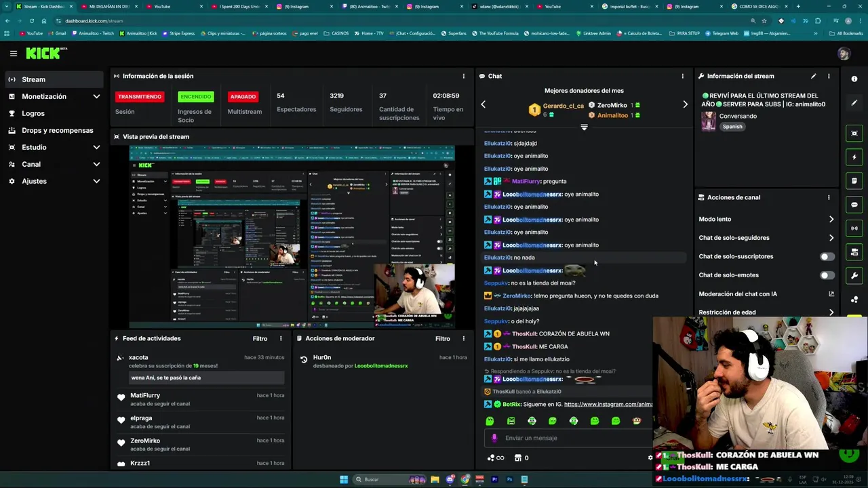Image resolution: width=868 pixels, height=488 pixels.
Task: Open the info icon in right sidebar
Action: (854, 79)
